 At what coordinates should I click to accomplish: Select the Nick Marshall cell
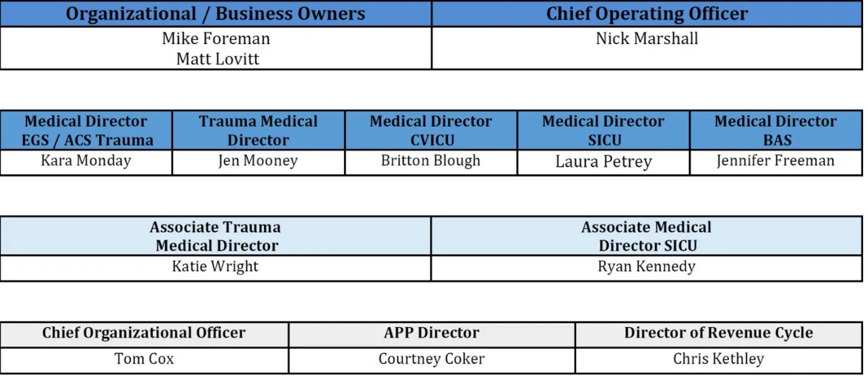pyautogui.click(x=647, y=48)
